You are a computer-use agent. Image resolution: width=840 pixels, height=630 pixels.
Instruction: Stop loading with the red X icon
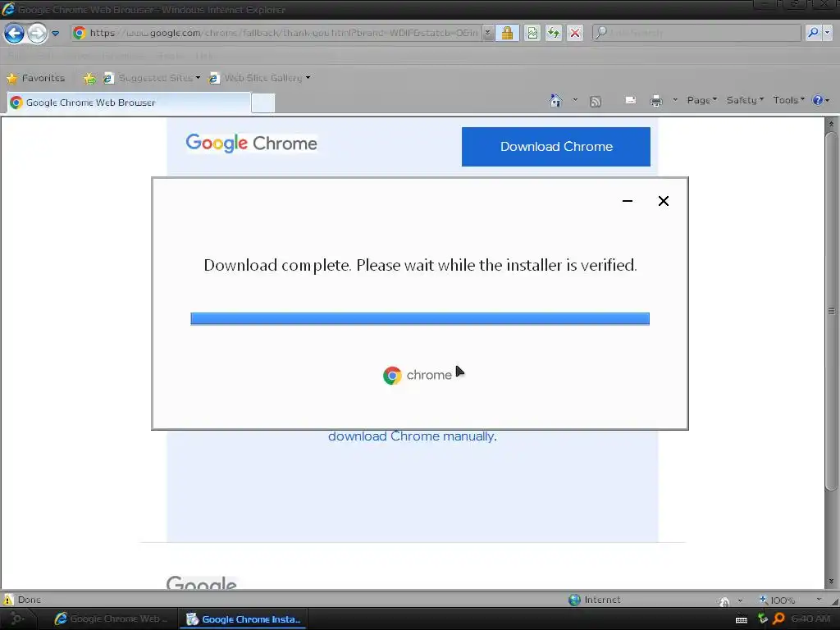coord(575,33)
